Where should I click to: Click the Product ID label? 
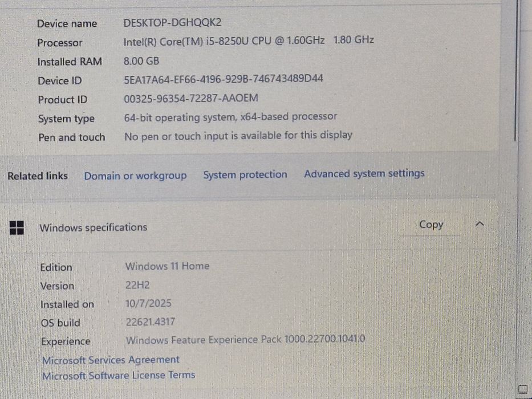coord(62,100)
